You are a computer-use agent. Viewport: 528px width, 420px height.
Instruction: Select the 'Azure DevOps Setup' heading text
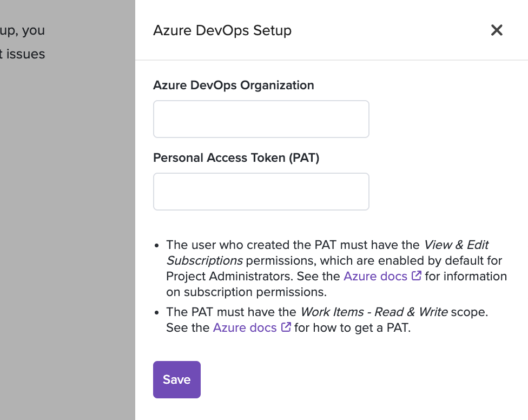coord(222,30)
